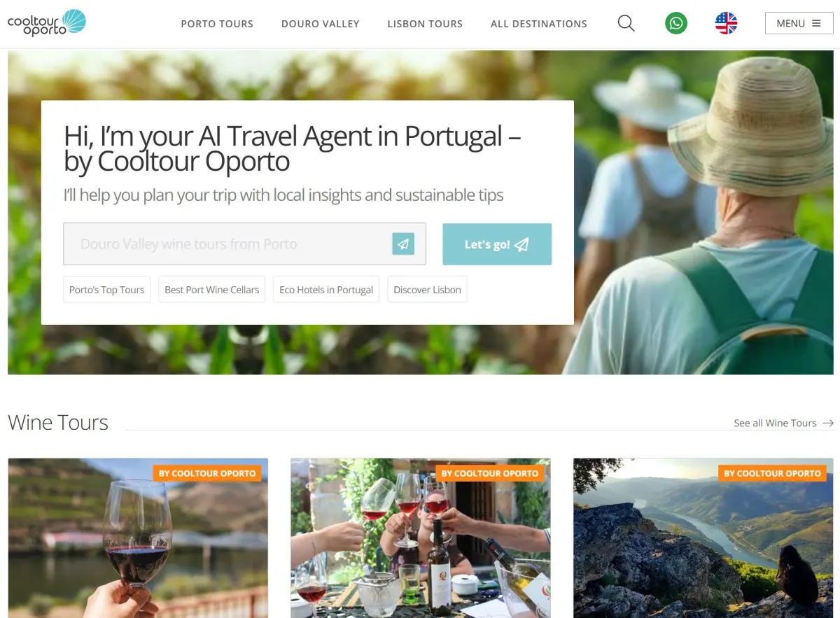Open Porto Tours menu item

click(x=217, y=24)
